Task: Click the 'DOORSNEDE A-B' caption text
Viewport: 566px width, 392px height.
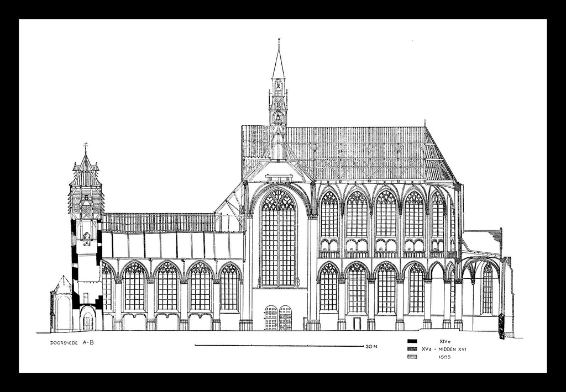Action: [x=72, y=342]
